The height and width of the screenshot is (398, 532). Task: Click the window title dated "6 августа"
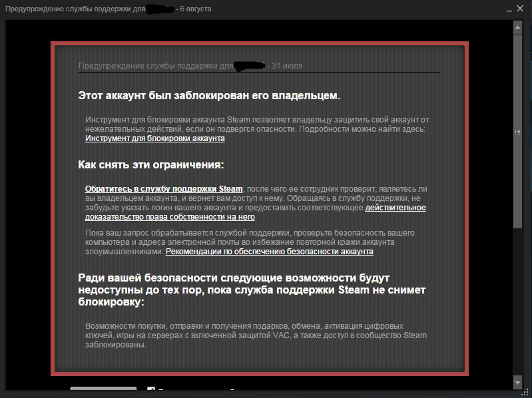(x=109, y=9)
